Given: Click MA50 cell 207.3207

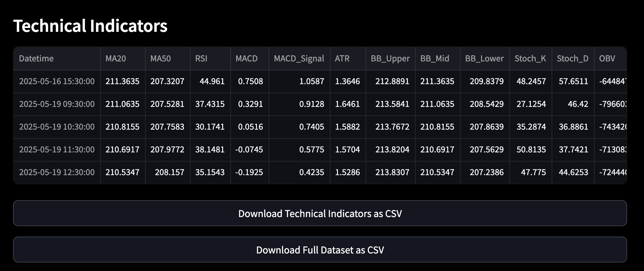Looking at the screenshot, I should click(168, 81).
